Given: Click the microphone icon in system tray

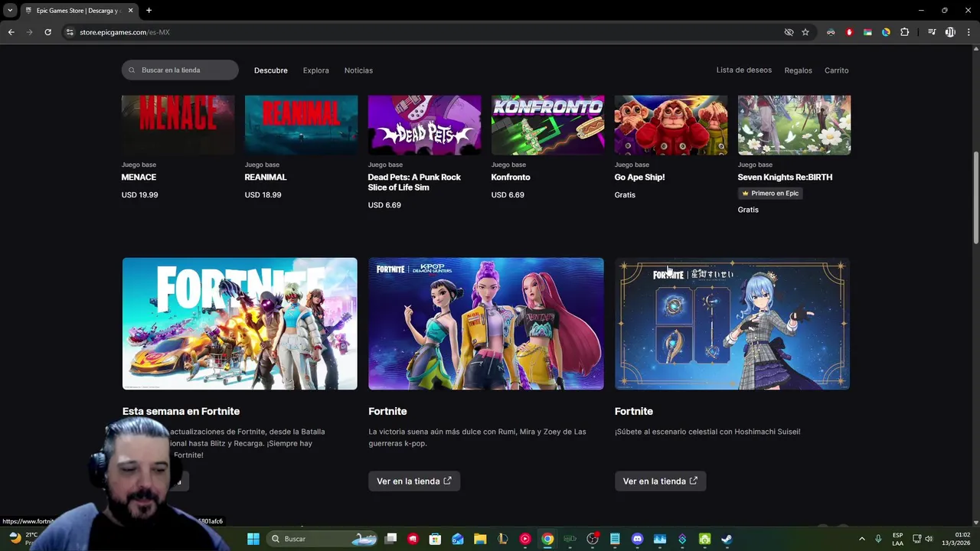Looking at the screenshot, I should [x=878, y=539].
